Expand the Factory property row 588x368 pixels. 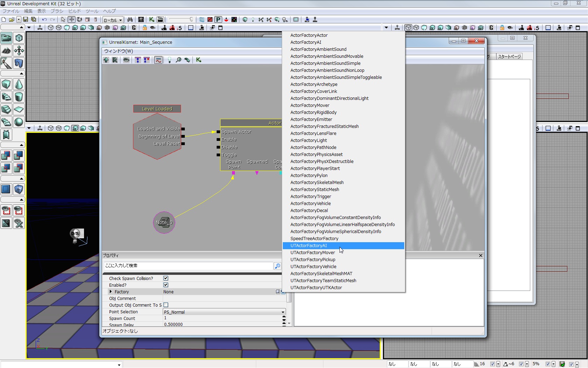click(111, 292)
